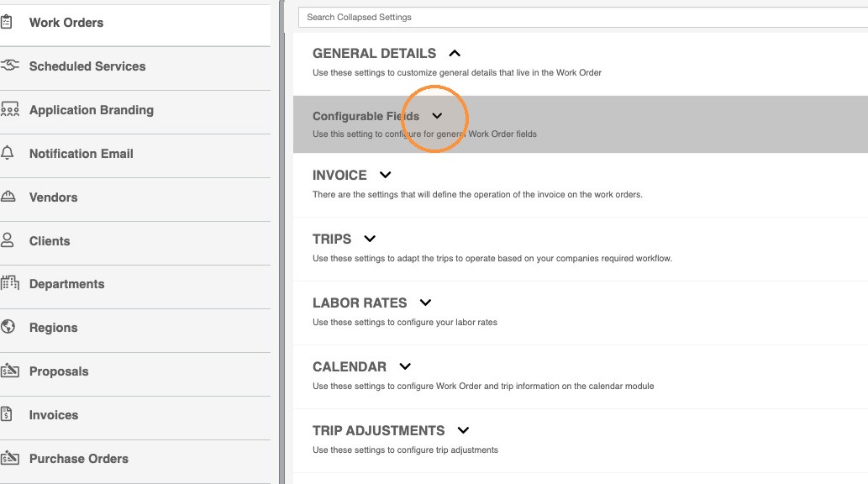The height and width of the screenshot is (484, 868).
Task: Click the Work Orders clipboard icon
Action: click(7, 22)
